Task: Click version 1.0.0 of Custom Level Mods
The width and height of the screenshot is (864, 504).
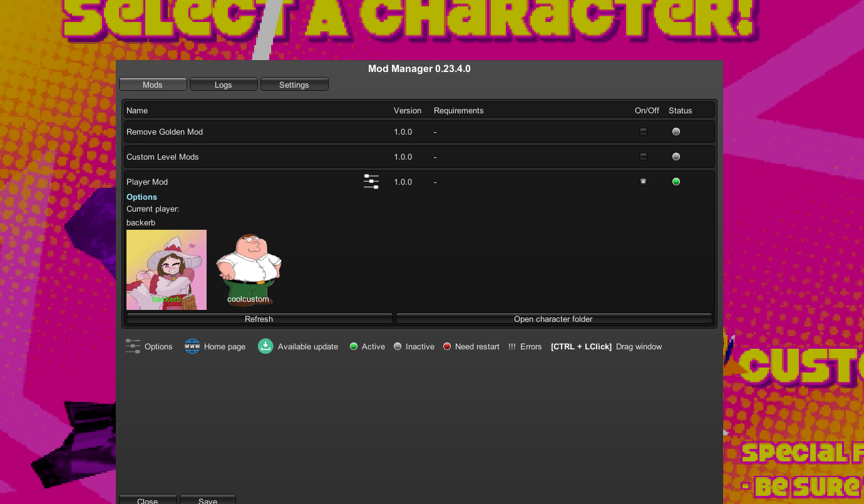Action: [x=403, y=157]
